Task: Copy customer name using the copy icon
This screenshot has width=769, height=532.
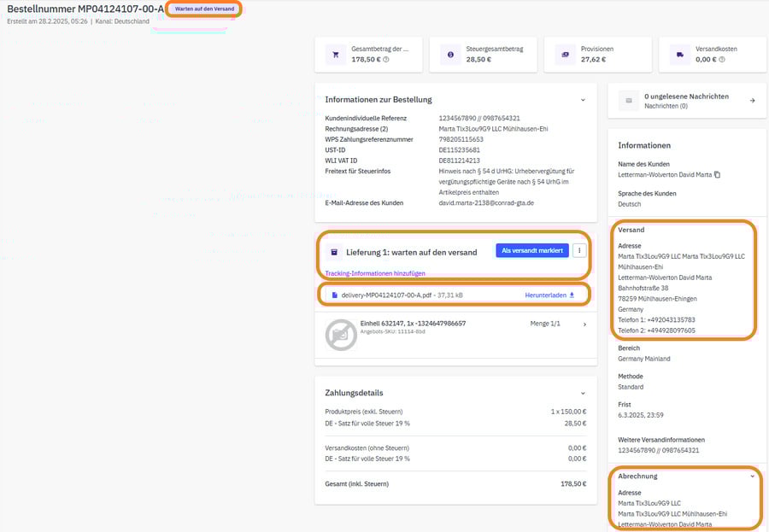Action: tap(717, 175)
